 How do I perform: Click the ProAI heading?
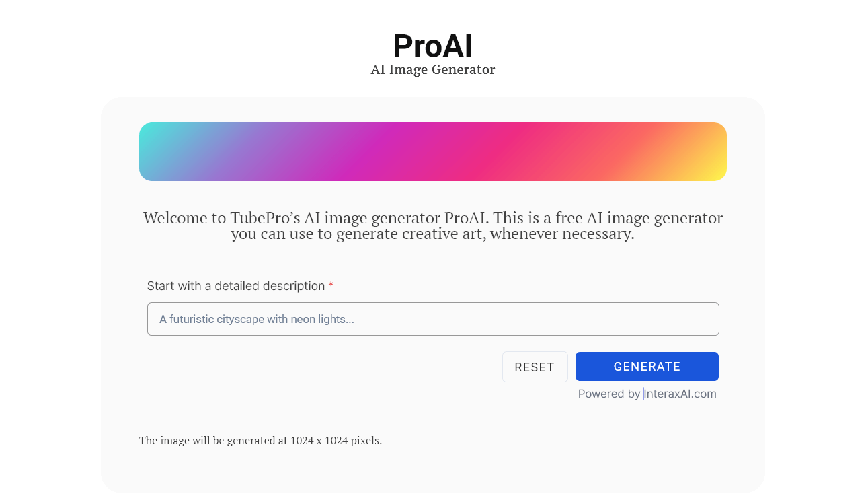(x=432, y=46)
